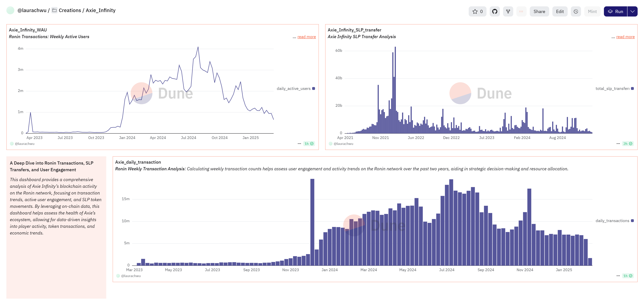Screen dimensions: 644x305
Task: Click the Run button
Action: point(615,11)
